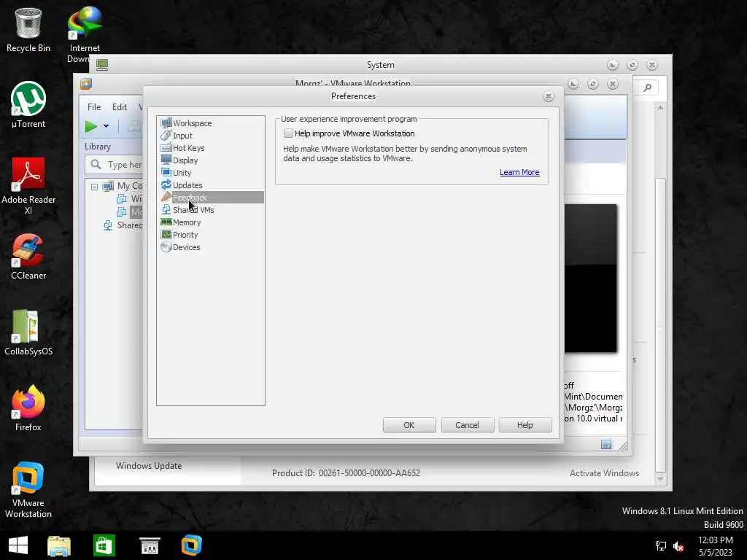Open Windows Store taskbar icon
Screen dimensions: 747x560
(x=104, y=545)
